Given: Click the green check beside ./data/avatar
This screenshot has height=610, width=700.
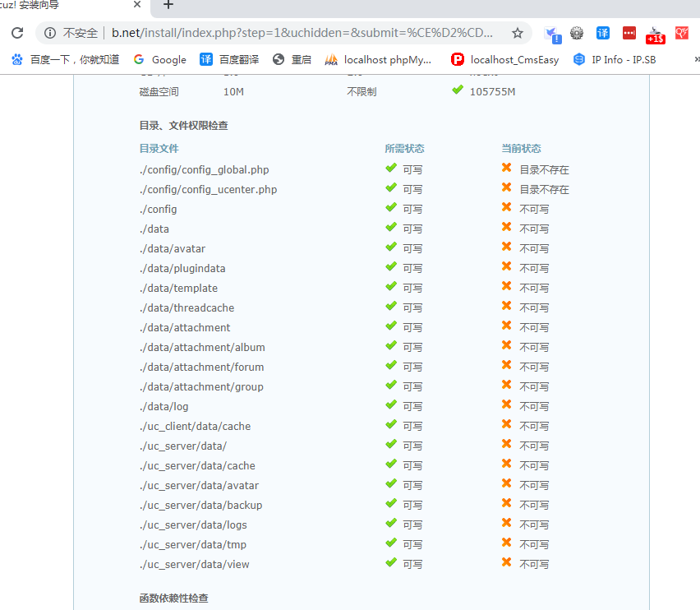Looking at the screenshot, I should coord(391,247).
